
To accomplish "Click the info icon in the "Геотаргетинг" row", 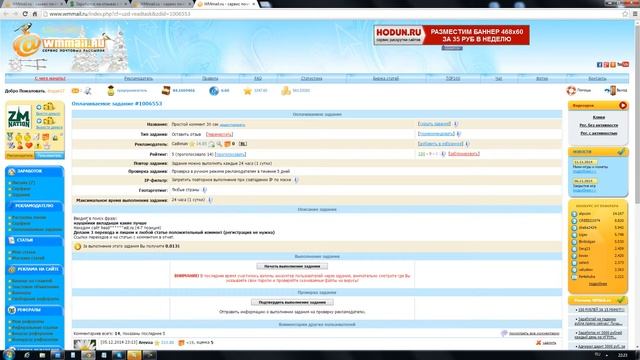I will [204, 190].
